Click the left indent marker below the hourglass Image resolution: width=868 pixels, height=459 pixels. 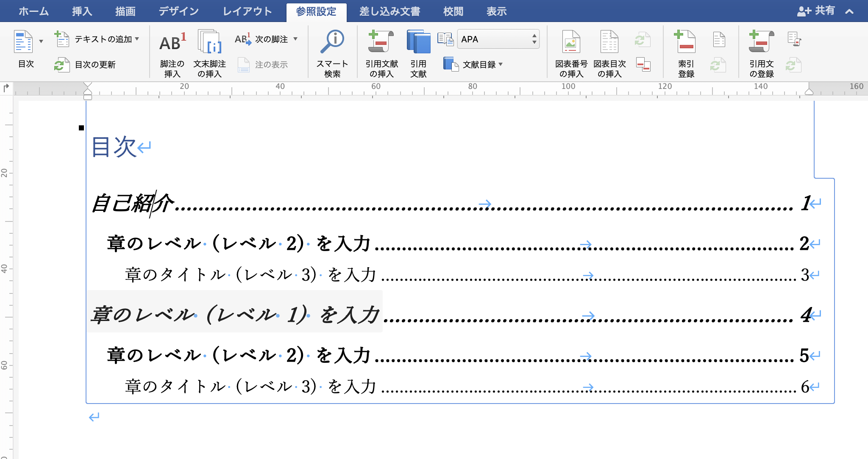click(88, 97)
